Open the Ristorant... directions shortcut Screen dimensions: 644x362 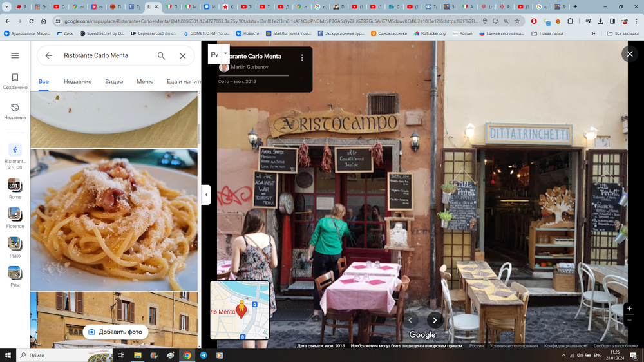coord(15,156)
